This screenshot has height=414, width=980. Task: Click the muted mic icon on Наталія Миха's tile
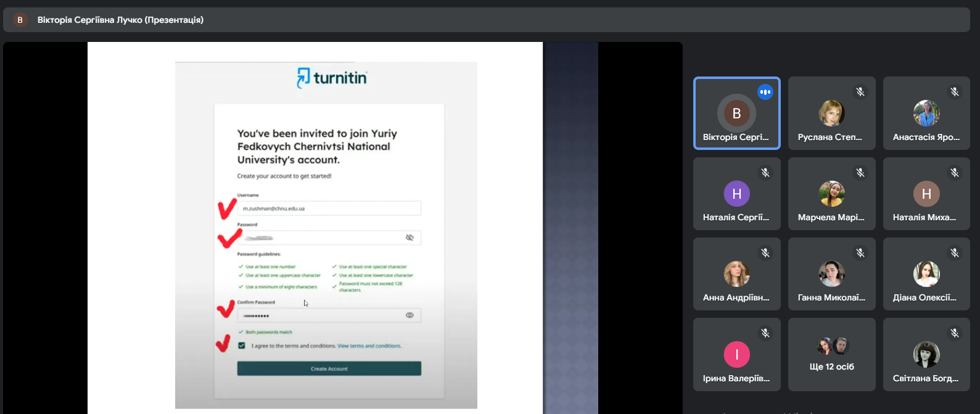(955, 173)
